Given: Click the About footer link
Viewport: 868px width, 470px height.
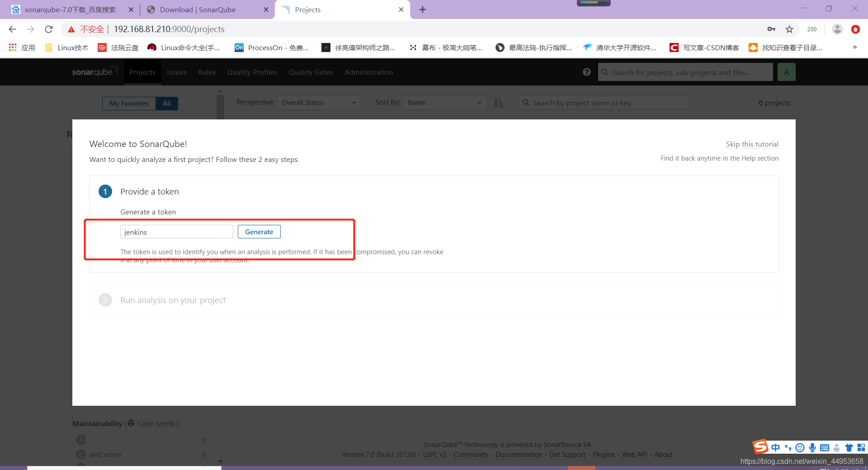Looking at the screenshot, I should pyautogui.click(x=664, y=455).
